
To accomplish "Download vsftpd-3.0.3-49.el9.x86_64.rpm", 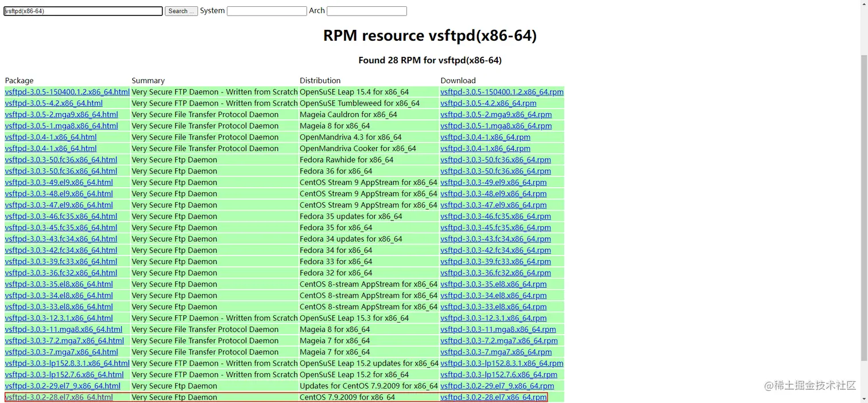I will [493, 183].
